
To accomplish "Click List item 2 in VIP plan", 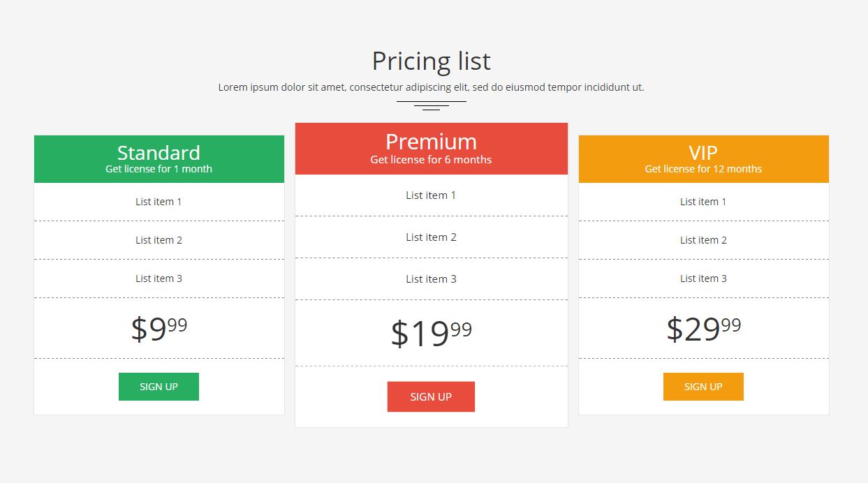I will [x=703, y=240].
